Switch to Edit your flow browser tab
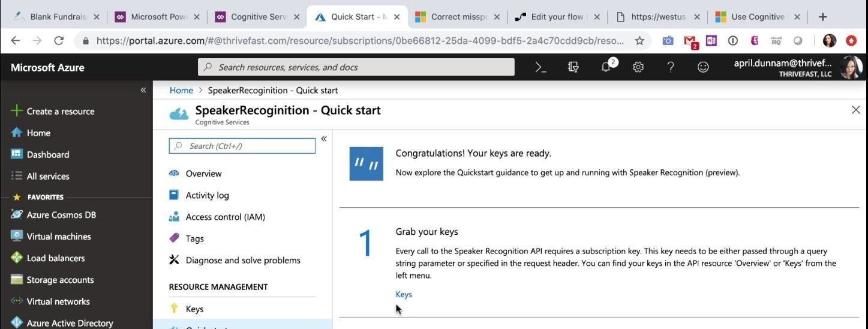Image resolution: width=868 pixels, height=329 pixels. pos(557,17)
